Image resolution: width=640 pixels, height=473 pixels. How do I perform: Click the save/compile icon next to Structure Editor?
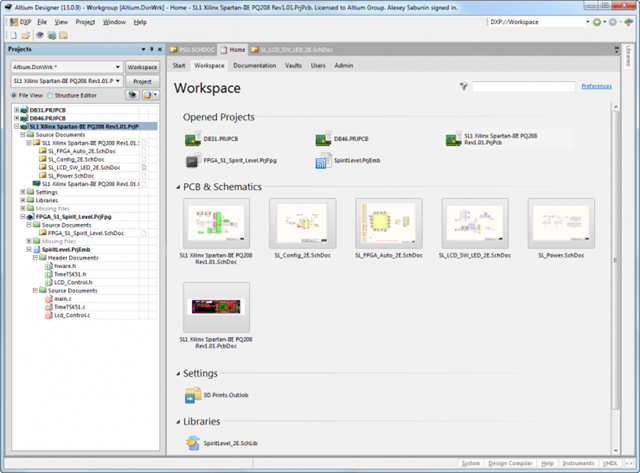pos(132,95)
